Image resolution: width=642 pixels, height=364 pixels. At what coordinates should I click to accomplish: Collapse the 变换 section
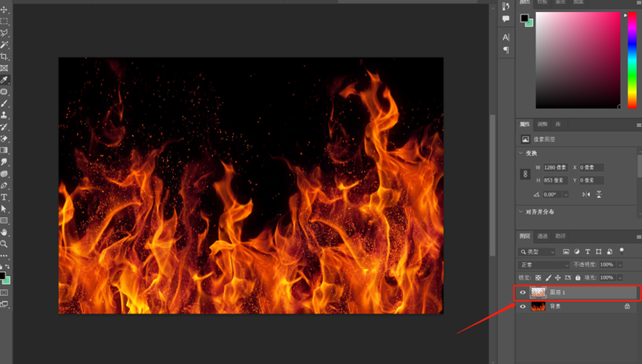tap(520, 153)
